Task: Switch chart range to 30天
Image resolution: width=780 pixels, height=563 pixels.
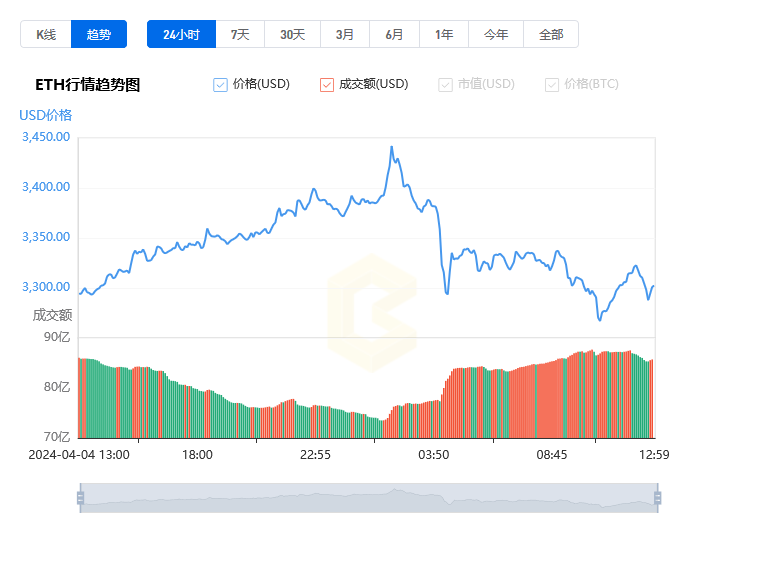Action: [292, 34]
